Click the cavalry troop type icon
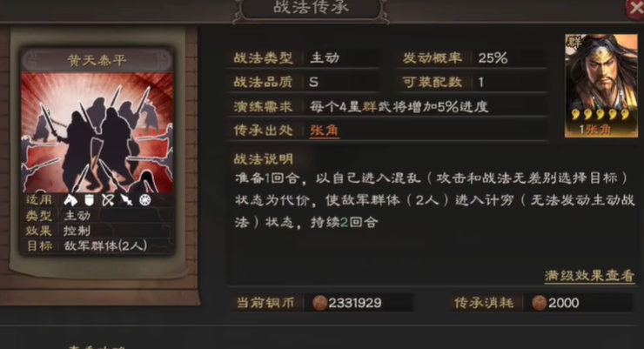 click(70, 200)
